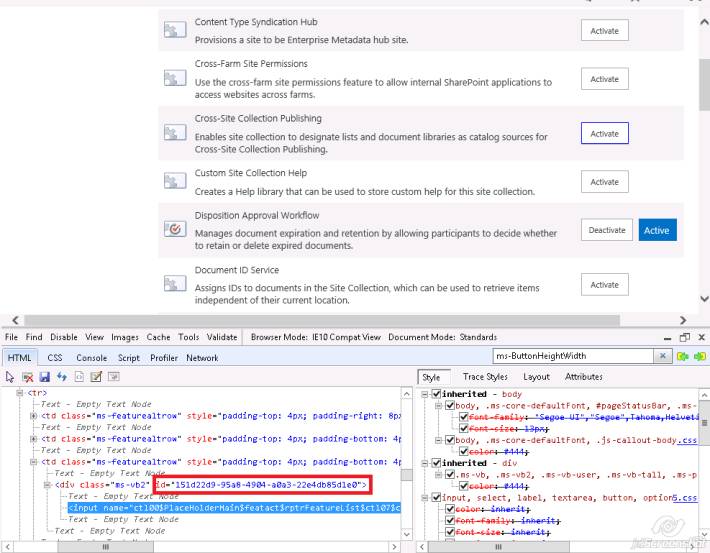Uncheck the font-family Segoe UI property
Viewport: 710px width, 553px height.
point(464,417)
